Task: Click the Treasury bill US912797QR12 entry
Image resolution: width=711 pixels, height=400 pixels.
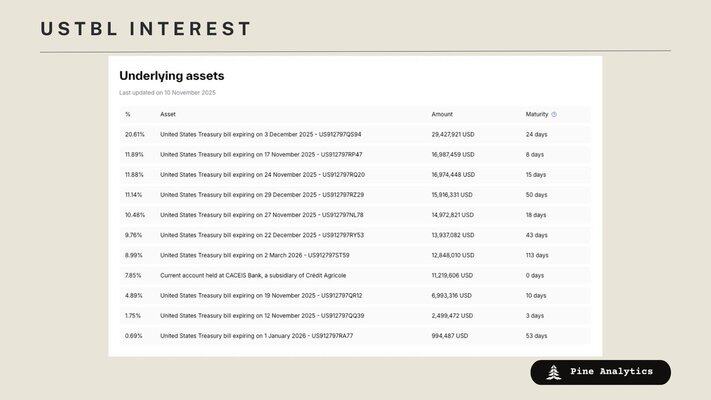Action: [261, 296]
